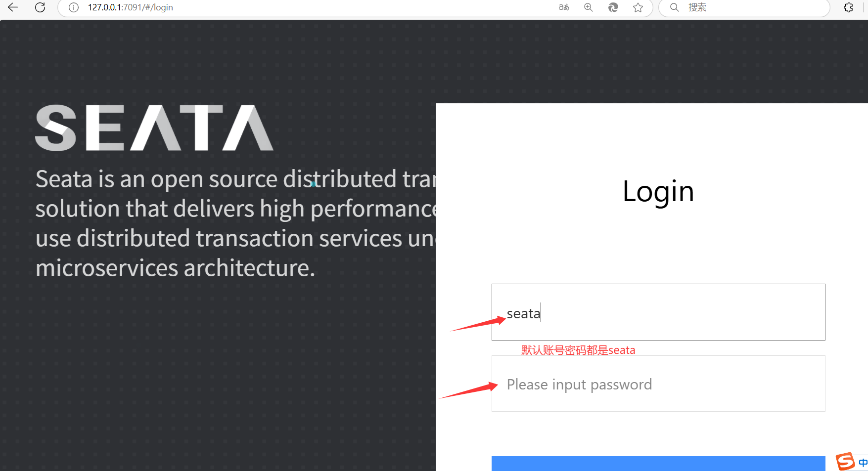Bookmark this page with the star

[638, 7]
